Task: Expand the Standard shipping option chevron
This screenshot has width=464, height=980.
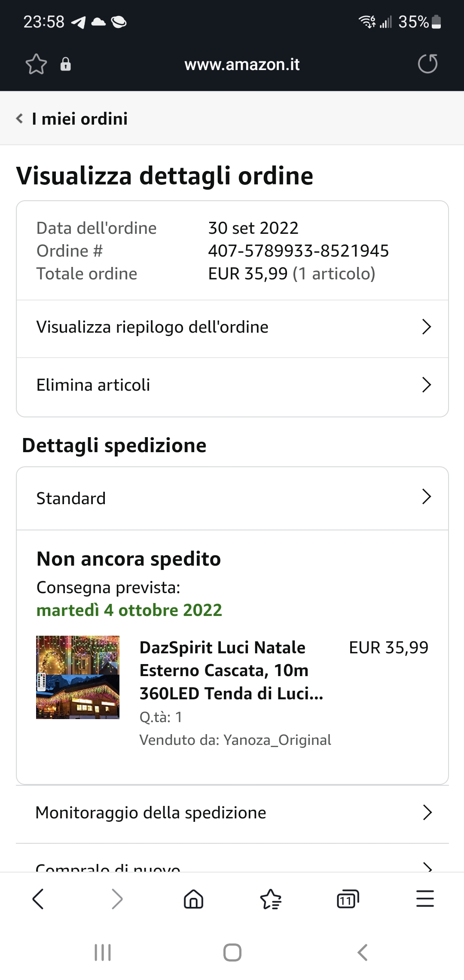Action: click(426, 497)
